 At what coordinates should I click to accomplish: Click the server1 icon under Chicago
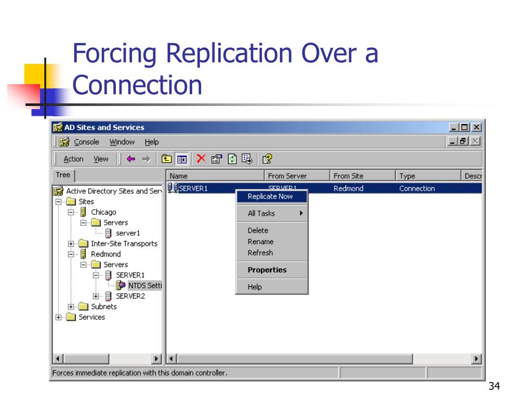[108, 233]
